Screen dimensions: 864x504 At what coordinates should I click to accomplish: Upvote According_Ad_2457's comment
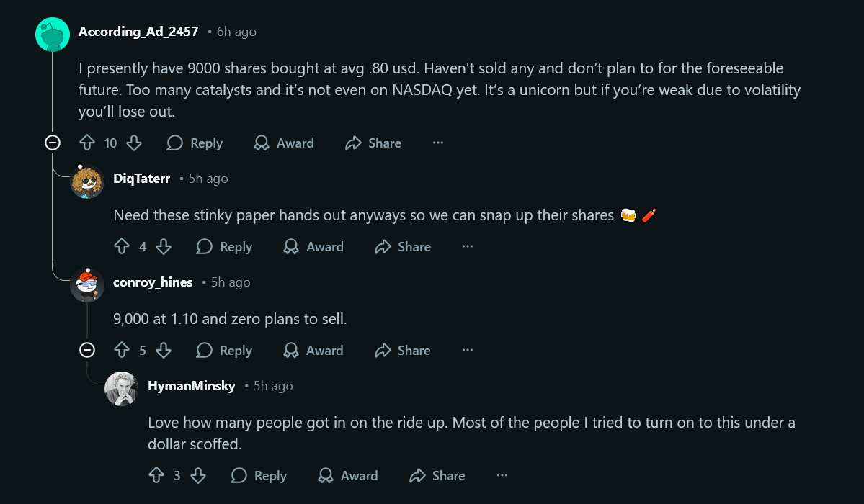[x=87, y=143]
